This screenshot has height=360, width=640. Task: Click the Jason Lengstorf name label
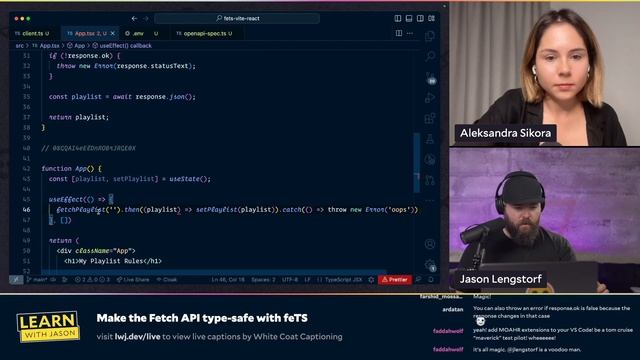point(500,279)
